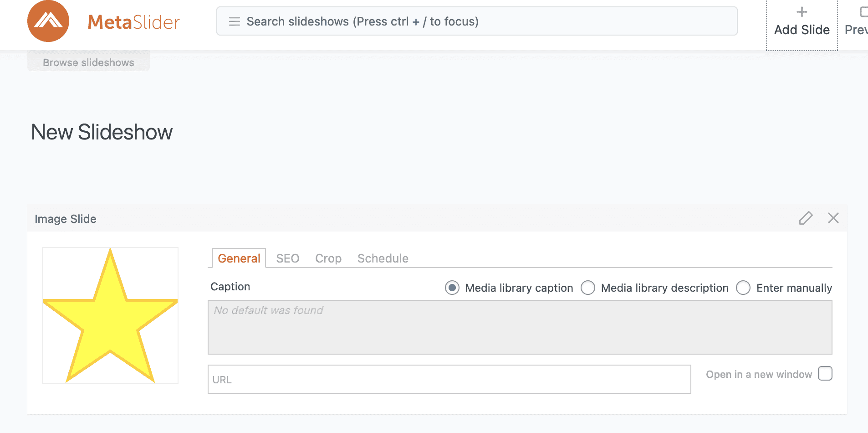Select the Enter manually caption option
868x433 pixels.
(743, 288)
